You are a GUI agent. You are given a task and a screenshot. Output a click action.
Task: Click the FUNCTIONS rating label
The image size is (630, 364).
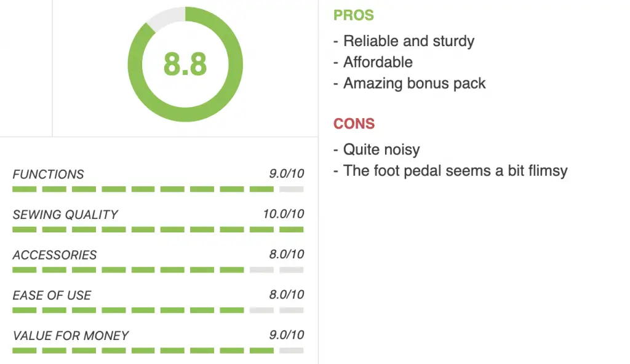[48, 175]
